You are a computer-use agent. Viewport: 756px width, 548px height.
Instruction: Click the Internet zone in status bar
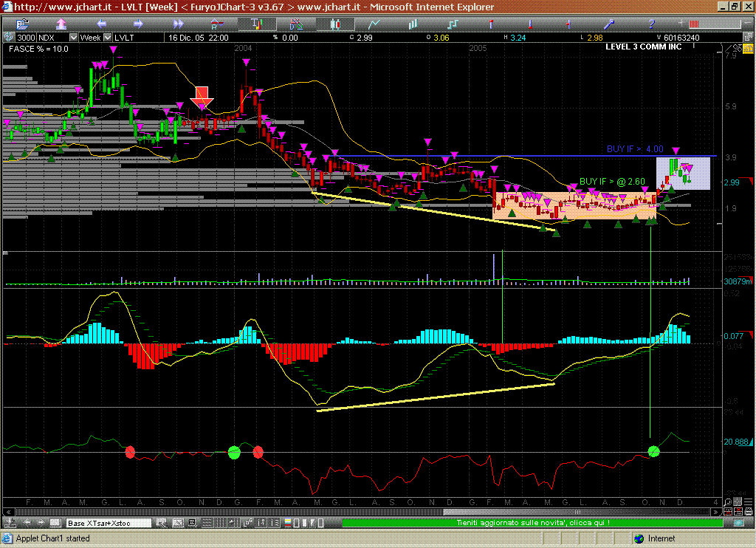[661, 538]
